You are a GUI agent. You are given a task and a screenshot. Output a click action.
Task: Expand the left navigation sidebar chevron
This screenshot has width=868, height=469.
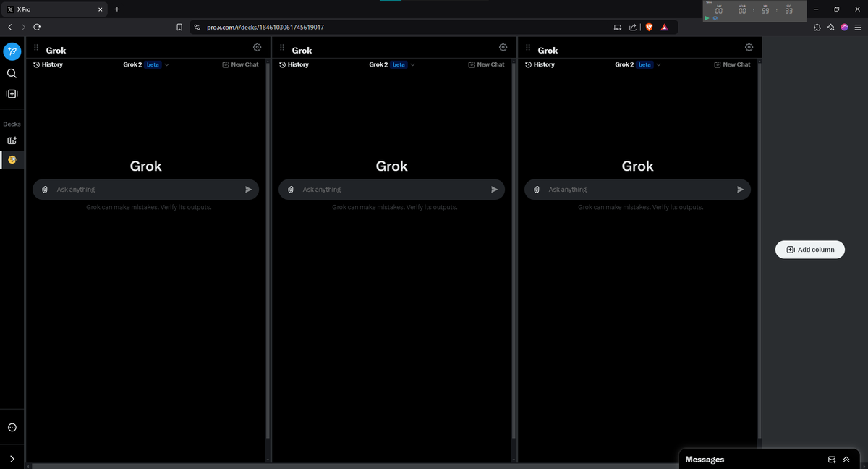click(12, 459)
